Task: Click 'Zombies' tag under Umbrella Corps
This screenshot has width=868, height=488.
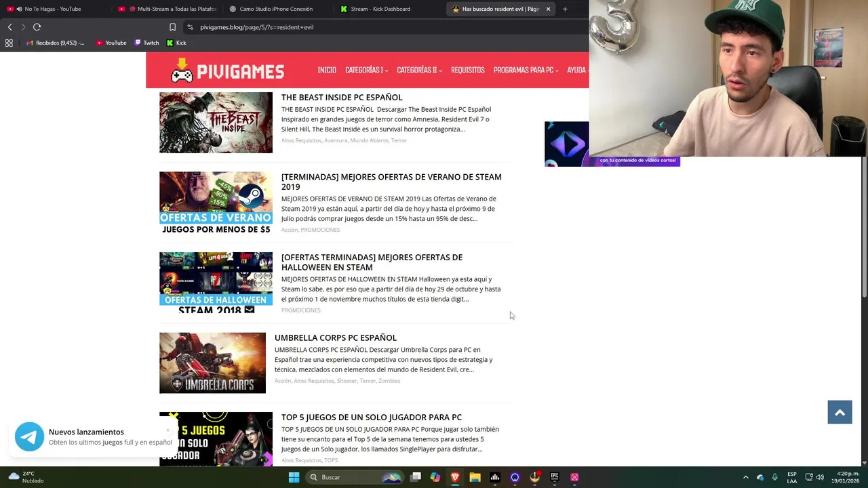Action: click(389, 381)
